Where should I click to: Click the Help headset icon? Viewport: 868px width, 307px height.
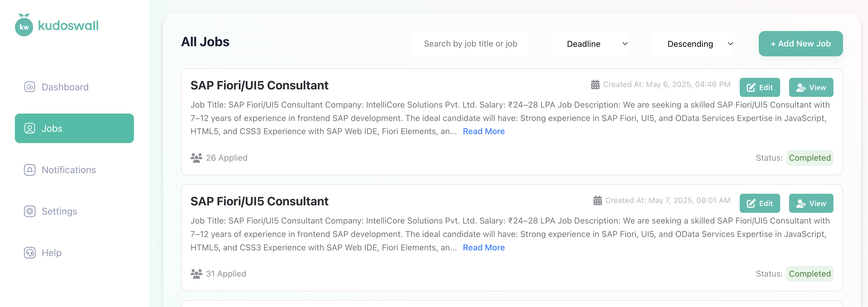[x=30, y=253]
